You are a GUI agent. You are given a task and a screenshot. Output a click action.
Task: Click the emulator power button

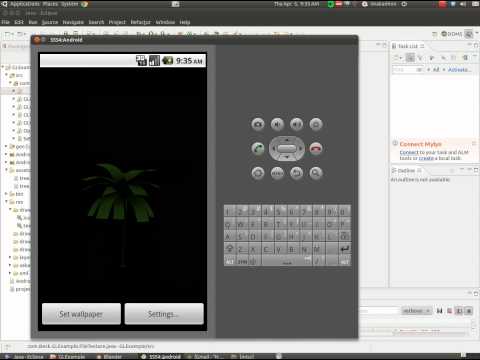[316, 124]
